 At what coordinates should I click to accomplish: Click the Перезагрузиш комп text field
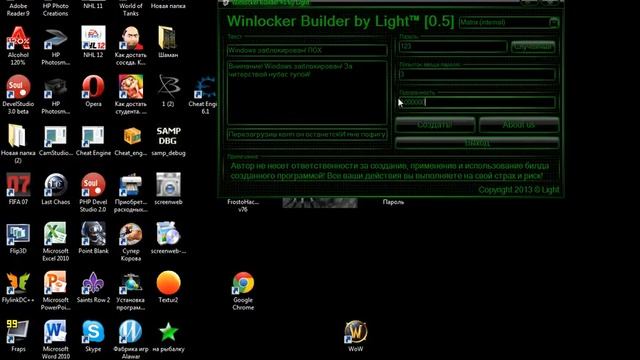point(307,134)
